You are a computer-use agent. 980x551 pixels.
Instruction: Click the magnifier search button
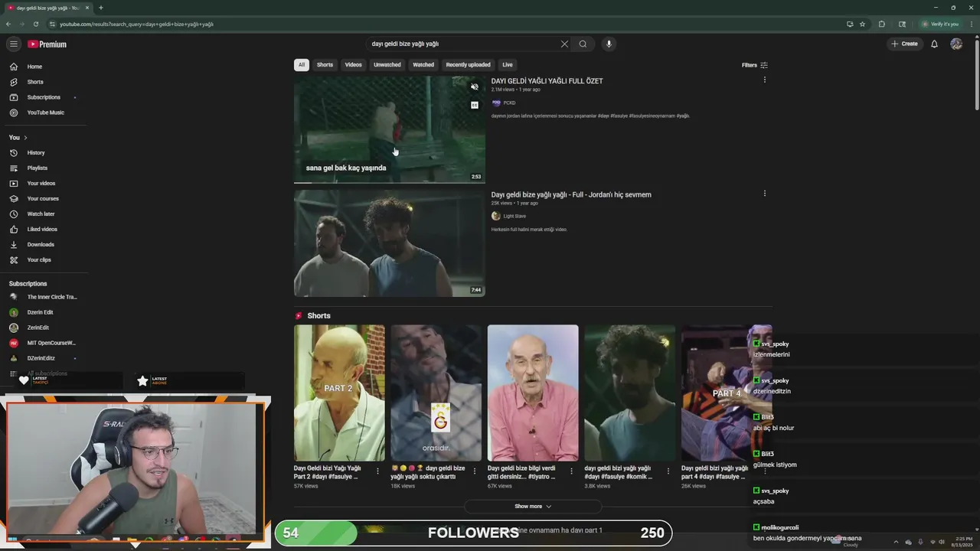pos(583,44)
